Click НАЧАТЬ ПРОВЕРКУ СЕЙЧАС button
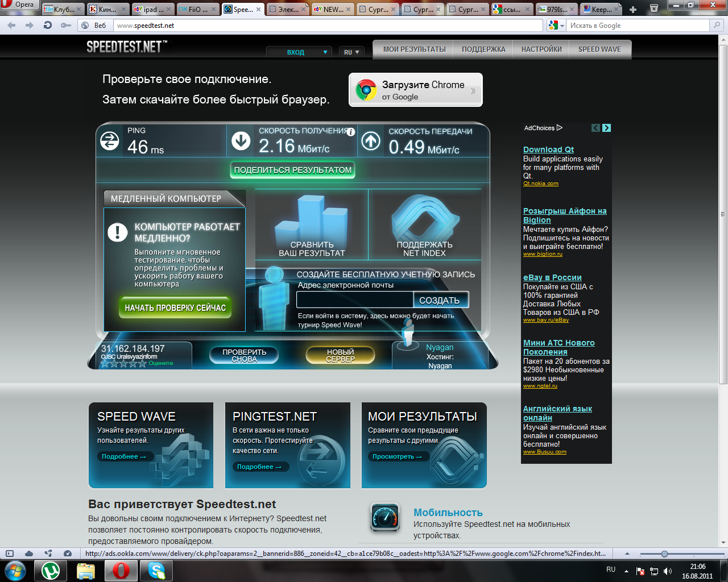Viewport: 728px width, 582px height. point(175,307)
